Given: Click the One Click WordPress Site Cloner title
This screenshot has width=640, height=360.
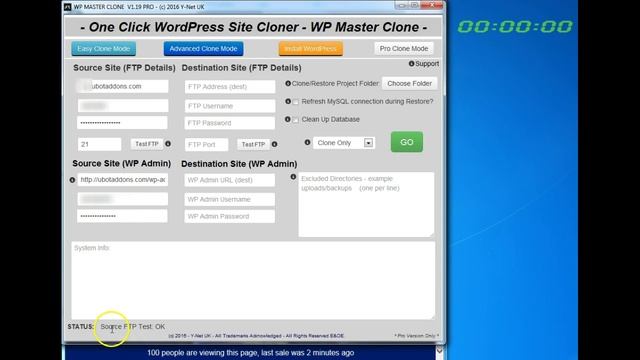Looking at the screenshot, I should coord(253,27).
